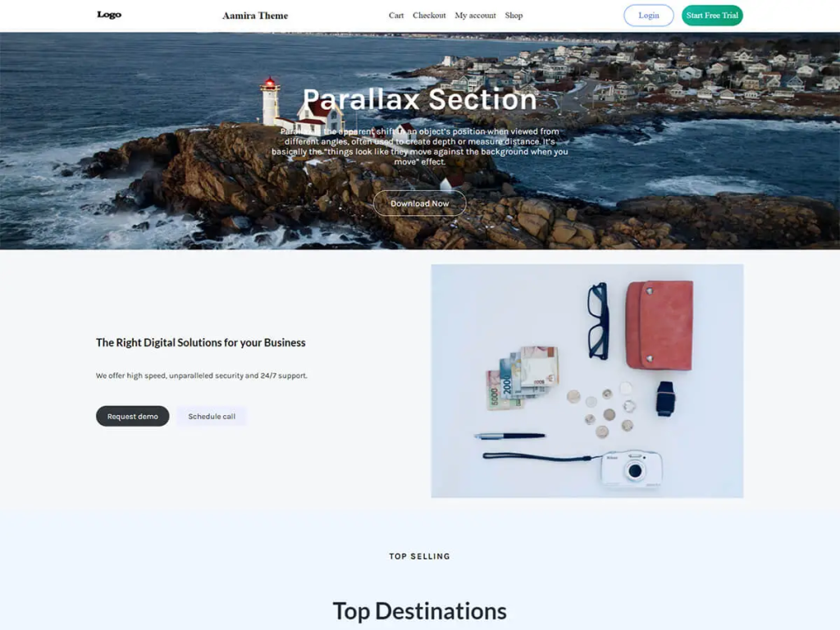Click the flat-lay wallet and camera image
Screen dimensions: 840x630
(587, 381)
